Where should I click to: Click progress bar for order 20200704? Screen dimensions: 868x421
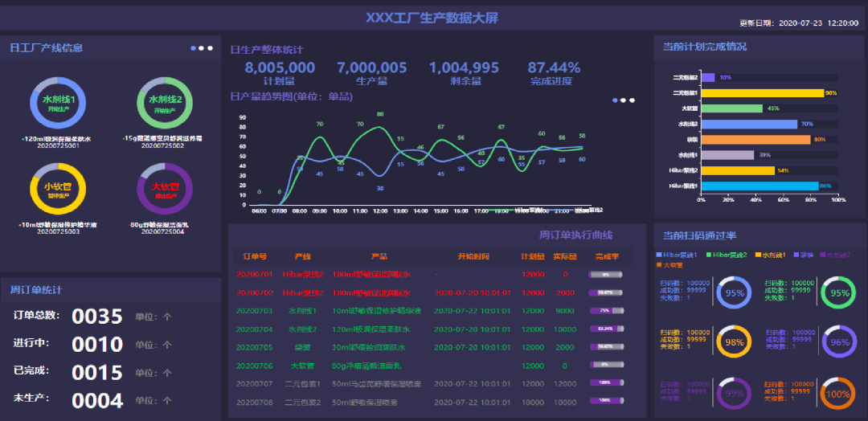(607, 329)
